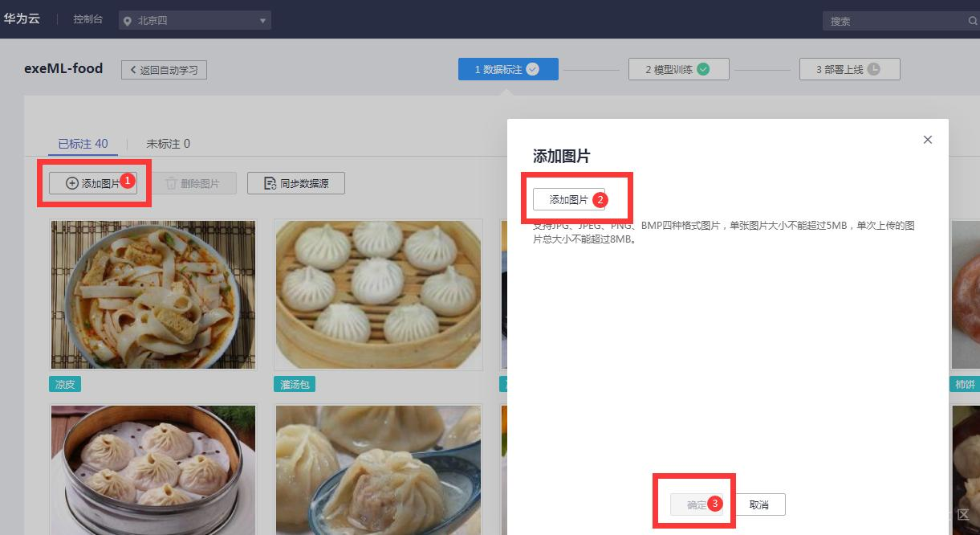Click the location pin icon in region selector
This screenshot has width=980, height=535.
click(128, 21)
